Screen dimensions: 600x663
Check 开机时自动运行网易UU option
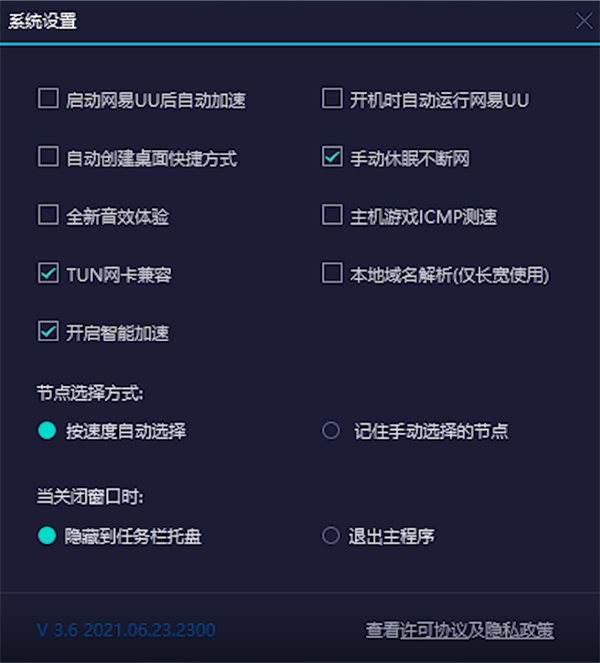332,99
